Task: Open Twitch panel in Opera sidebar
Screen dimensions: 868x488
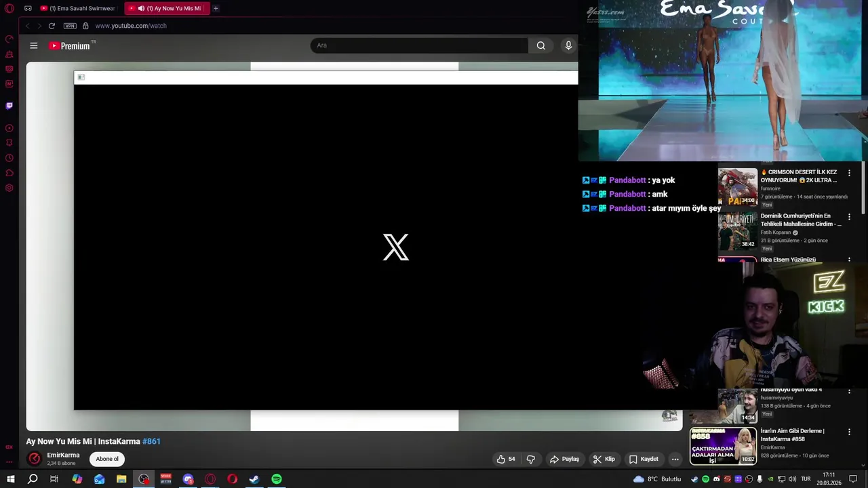Action: click(x=9, y=106)
